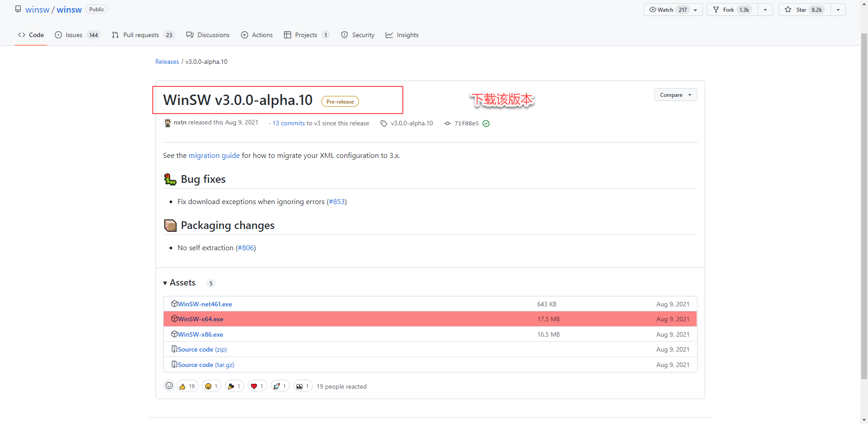Click the commit icon beside 71f08e5
The height and width of the screenshot is (424, 868).
pyautogui.click(x=448, y=124)
